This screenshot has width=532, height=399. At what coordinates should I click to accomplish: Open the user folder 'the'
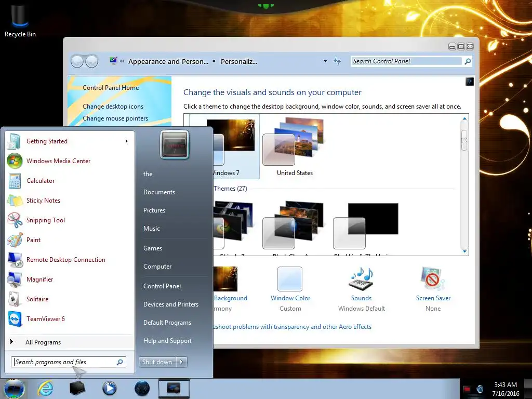click(x=148, y=174)
